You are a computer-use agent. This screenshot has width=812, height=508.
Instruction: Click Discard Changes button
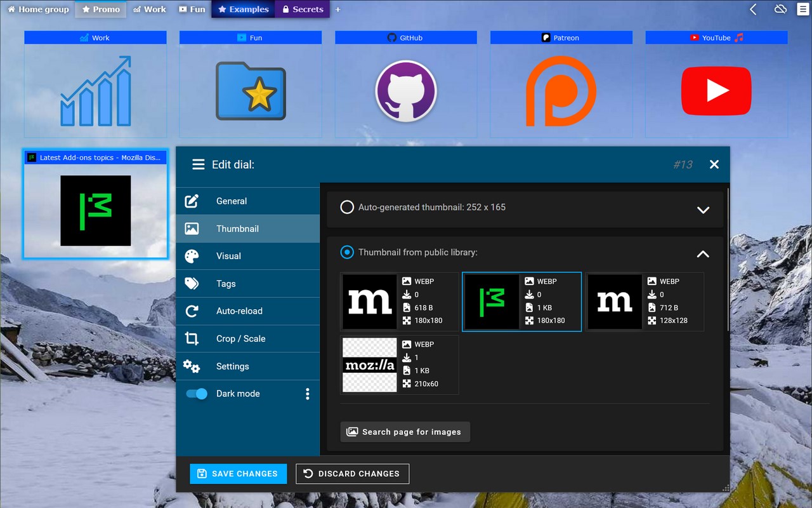[x=352, y=474]
